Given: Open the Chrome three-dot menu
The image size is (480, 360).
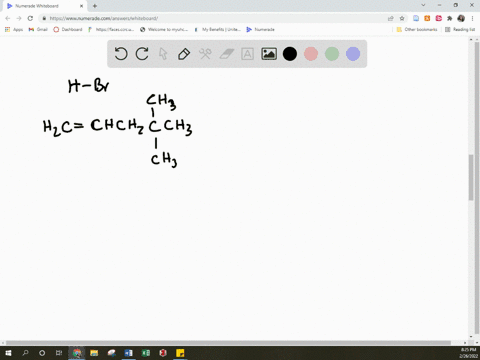Looking at the screenshot, I should coord(472,18).
